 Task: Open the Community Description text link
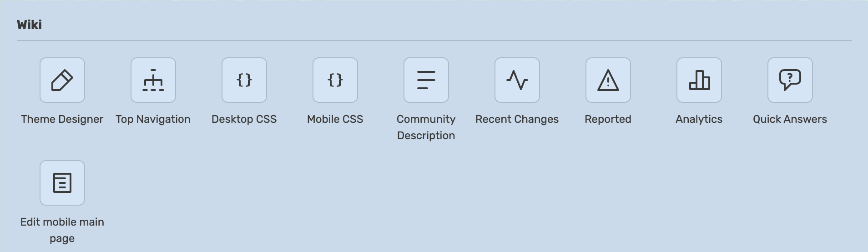pyautogui.click(x=426, y=127)
